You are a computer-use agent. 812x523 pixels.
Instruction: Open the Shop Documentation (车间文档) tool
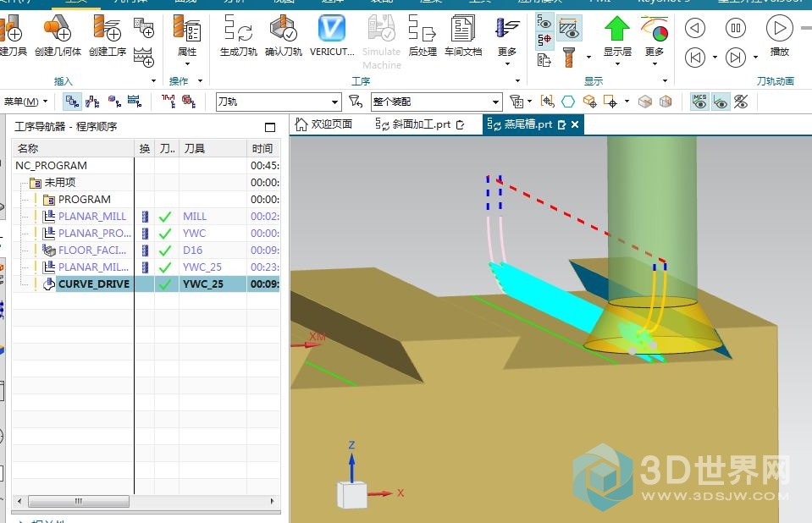(x=463, y=36)
